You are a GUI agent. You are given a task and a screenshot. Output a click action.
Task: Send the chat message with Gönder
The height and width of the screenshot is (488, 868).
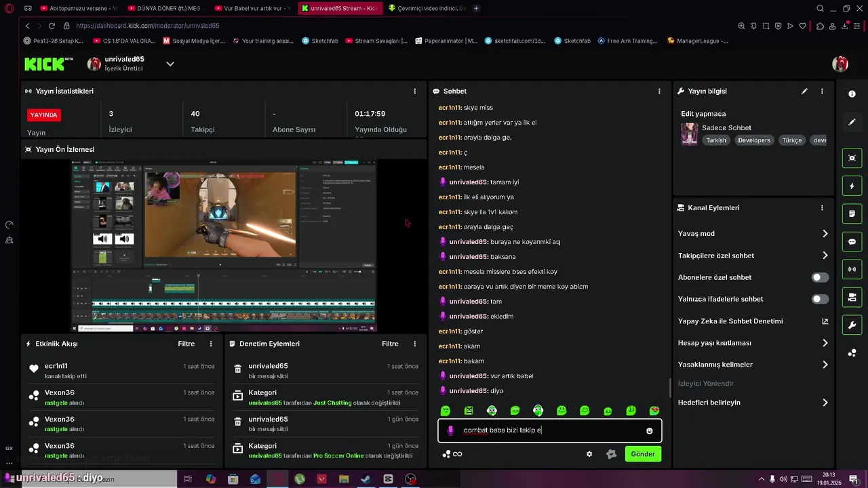(643, 454)
